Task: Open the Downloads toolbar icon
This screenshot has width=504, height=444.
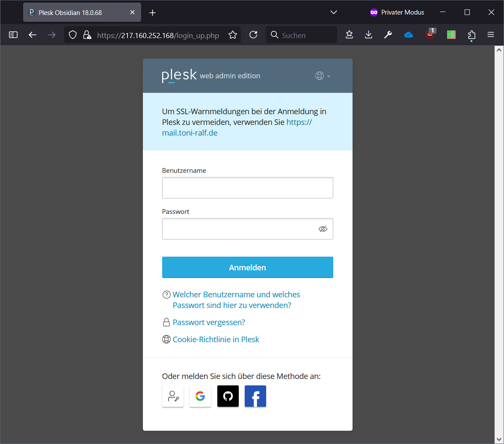Action: point(369,35)
